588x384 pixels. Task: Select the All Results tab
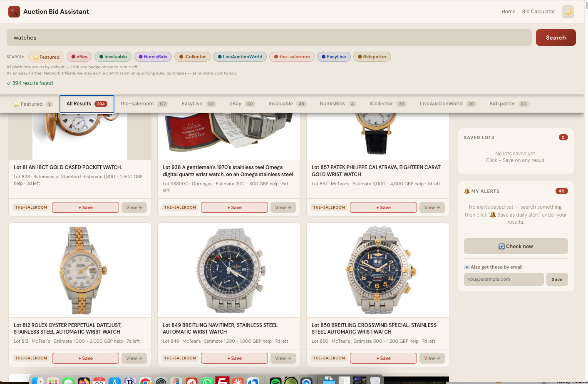(87, 104)
